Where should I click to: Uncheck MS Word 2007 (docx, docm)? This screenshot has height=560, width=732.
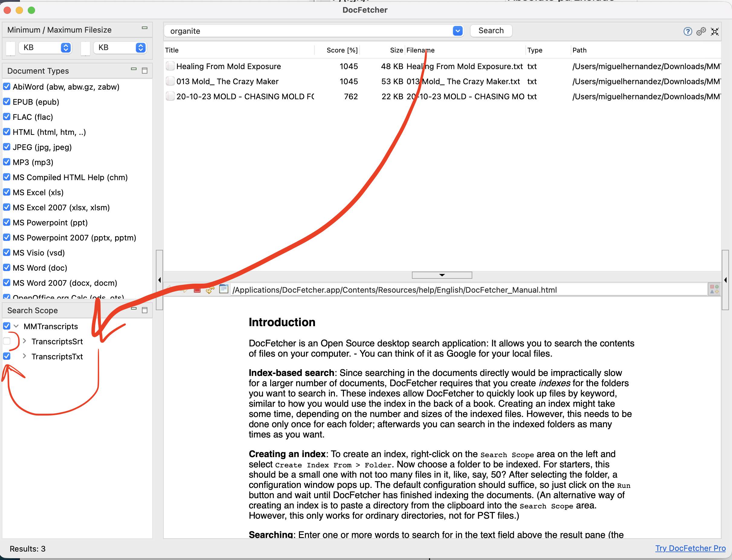point(7,283)
